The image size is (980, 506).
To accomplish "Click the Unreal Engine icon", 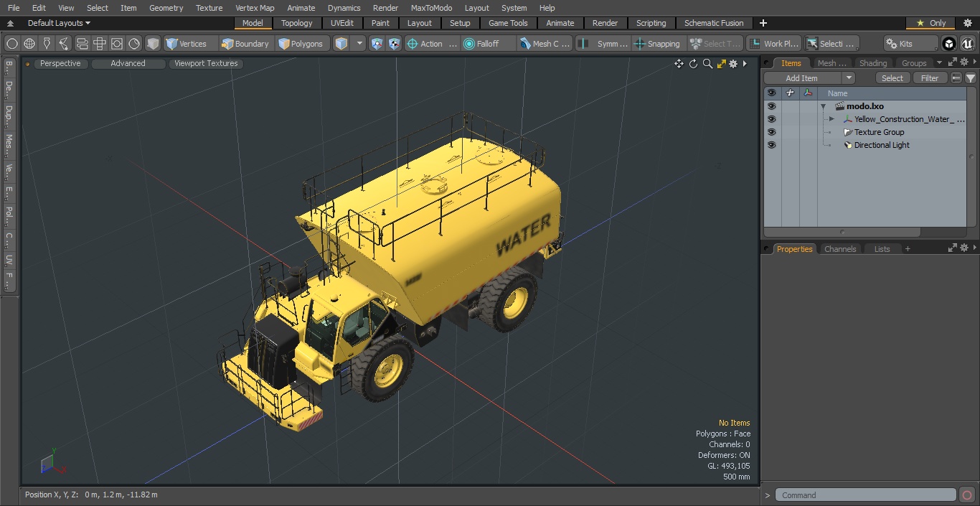I will tap(967, 44).
